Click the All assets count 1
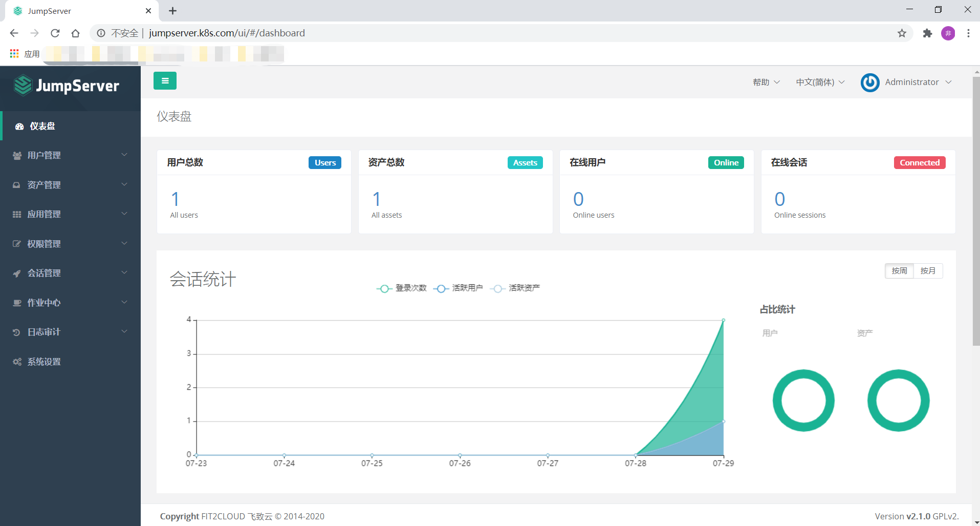The height and width of the screenshot is (526, 980). tap(377, 199)
